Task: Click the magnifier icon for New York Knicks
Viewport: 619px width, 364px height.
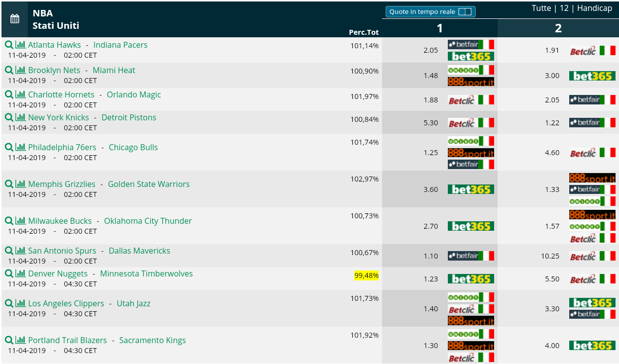Action: pyautogui.click(x=9, y=117)
